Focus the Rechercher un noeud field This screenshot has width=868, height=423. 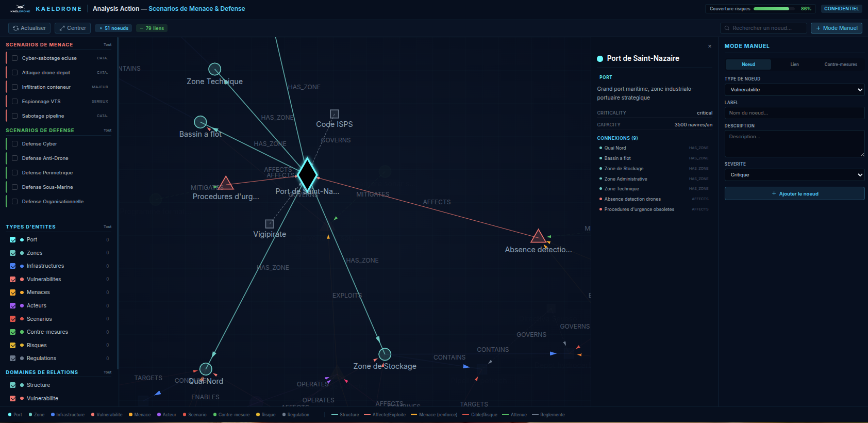[763, 28]
